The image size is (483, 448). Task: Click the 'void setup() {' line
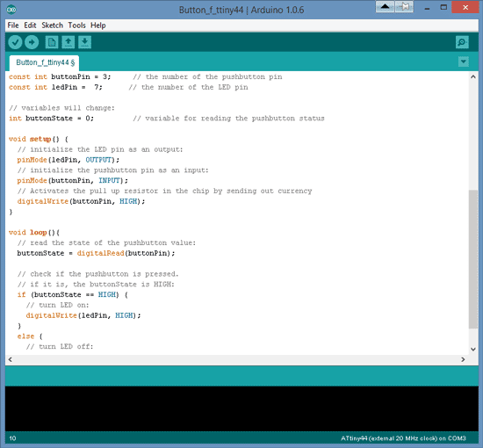[x=39, y=139]
